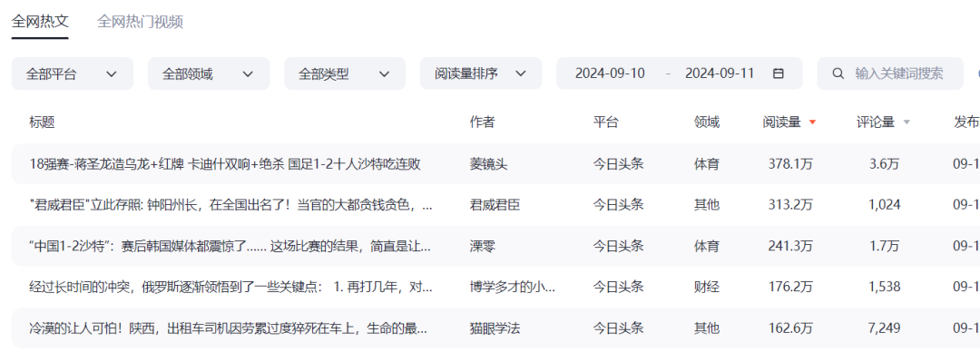Open article 经过长时间的冲突，俄罗斯逐渐领悟到
Screen dimensions: 980x362
point(230,287)
